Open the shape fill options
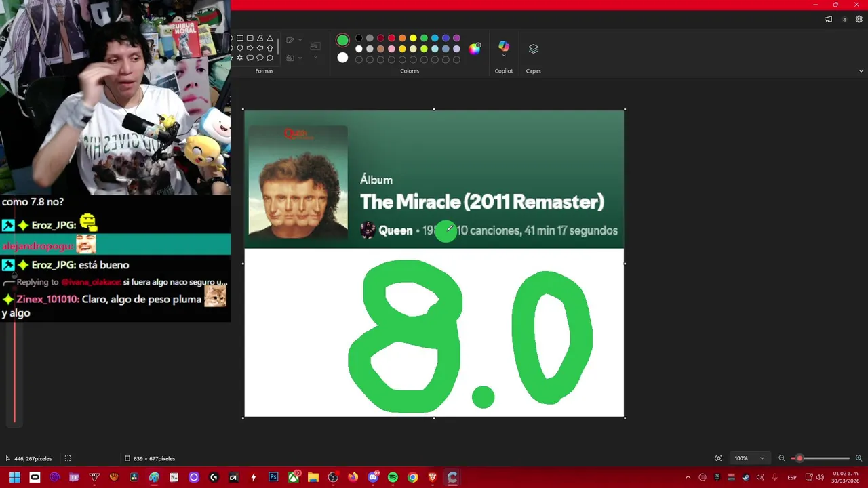Image resolution: width=868 pixels, height=488 pixels. pyautogui.click(x=294, y=58)
